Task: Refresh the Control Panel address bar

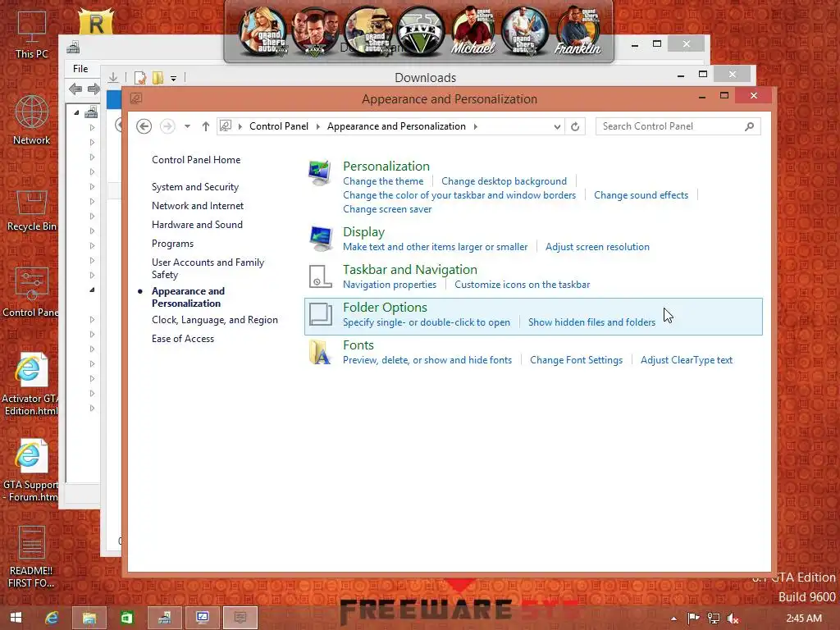Action: [575, 126]
